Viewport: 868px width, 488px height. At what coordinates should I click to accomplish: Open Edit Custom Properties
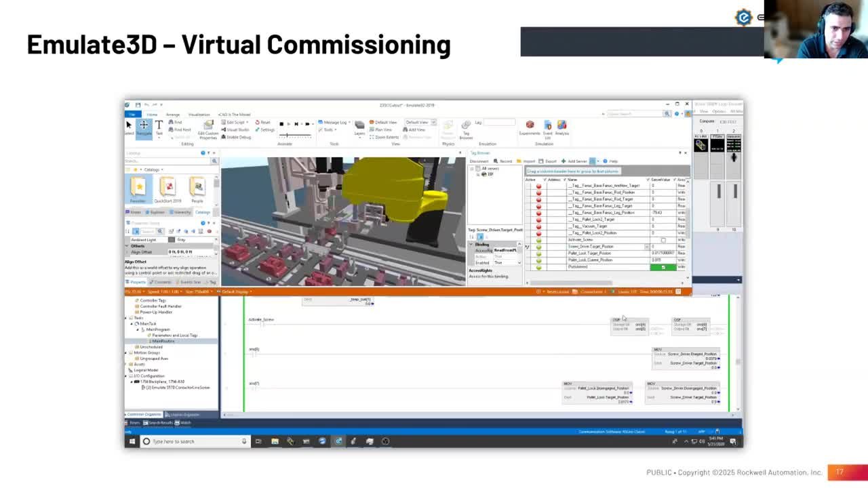click(x=208, y=129)
